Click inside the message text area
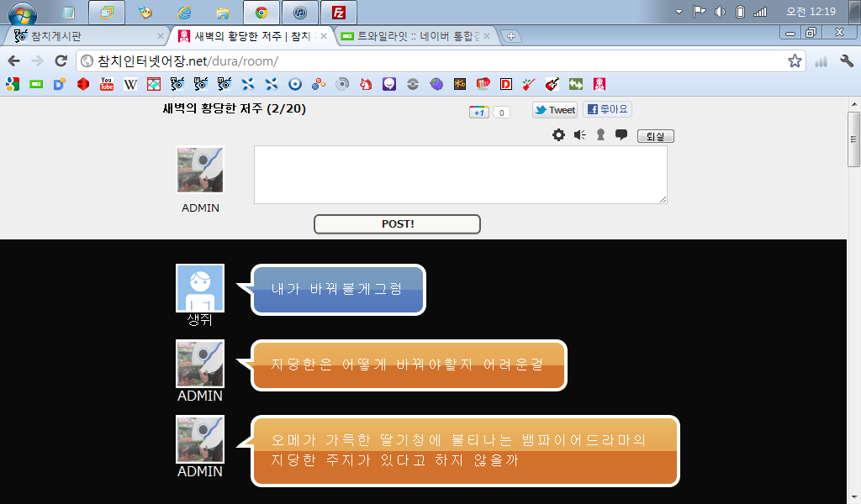Image resolution: width=861 pixels, height=504 pixels. (460, 175)
